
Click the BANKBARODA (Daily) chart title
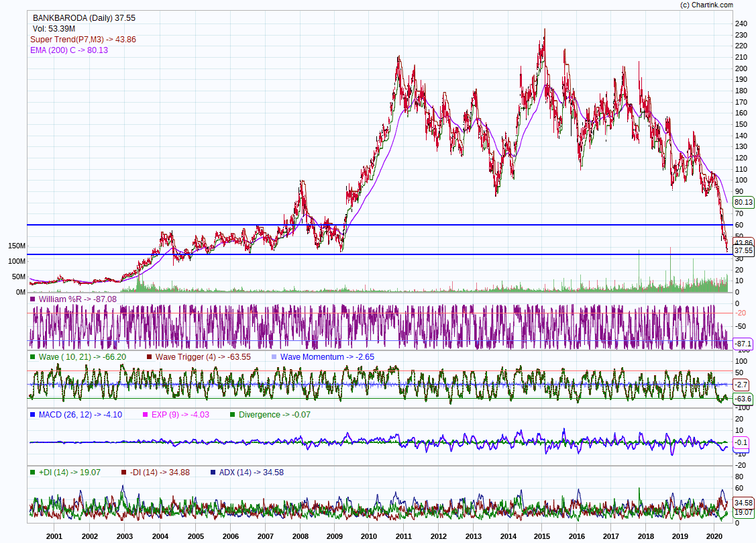[84, 18]
